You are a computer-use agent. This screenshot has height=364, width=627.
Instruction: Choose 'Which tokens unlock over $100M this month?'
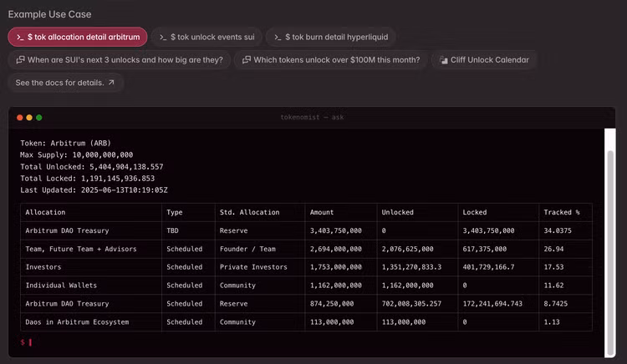click(x=331, y=60)
